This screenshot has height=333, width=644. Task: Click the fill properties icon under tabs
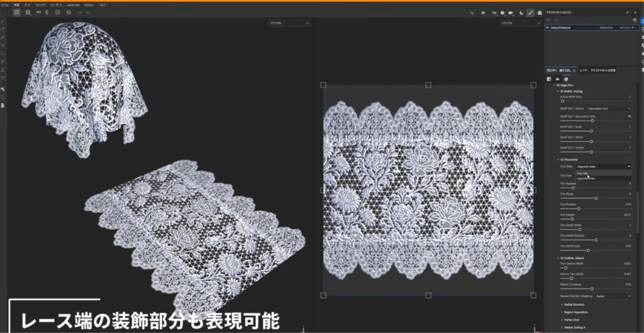pos(548,79)
